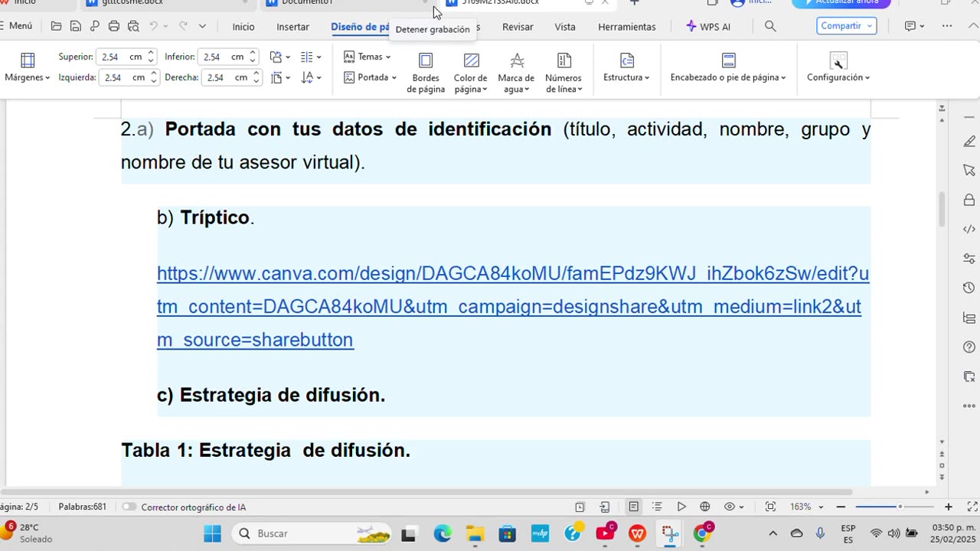
Task: Click the taskbar Buscar search box
Action: pos(312,533)
